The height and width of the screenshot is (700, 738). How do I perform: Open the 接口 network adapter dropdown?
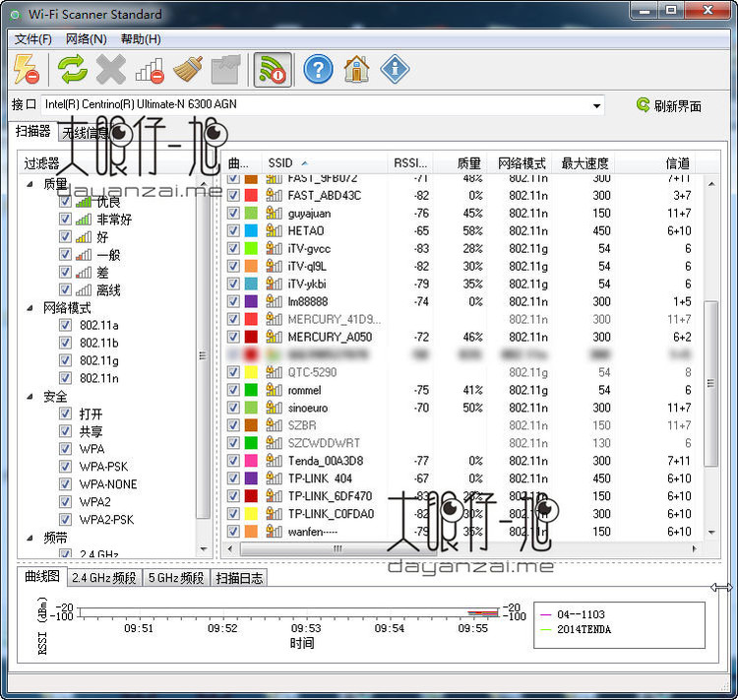pyautogui.click(x=596, y=105)
